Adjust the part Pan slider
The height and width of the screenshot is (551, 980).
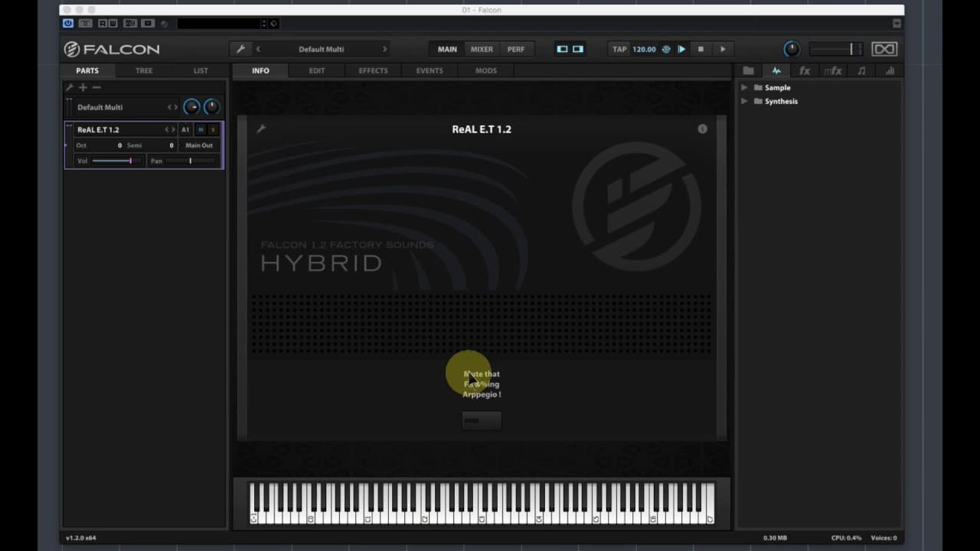click(190, 161)
